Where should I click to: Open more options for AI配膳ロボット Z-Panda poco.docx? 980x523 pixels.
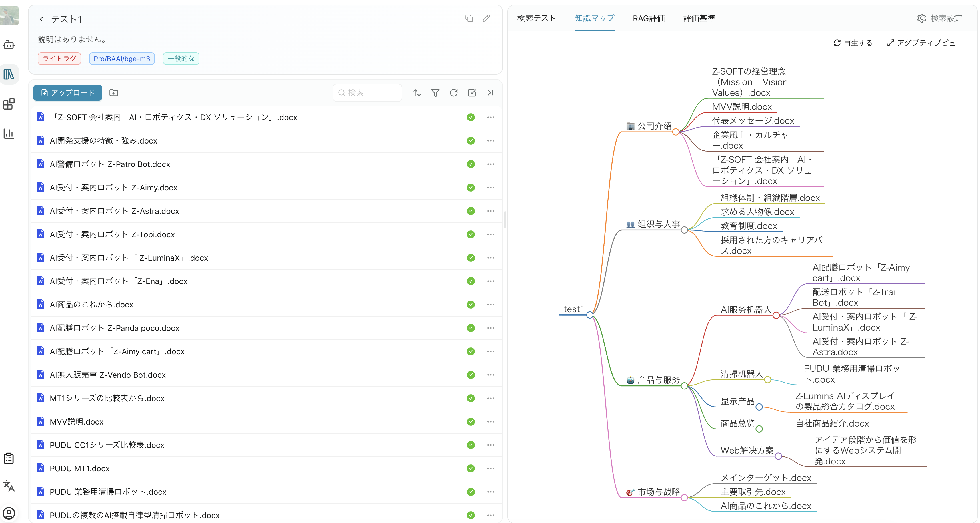point(491,328)
